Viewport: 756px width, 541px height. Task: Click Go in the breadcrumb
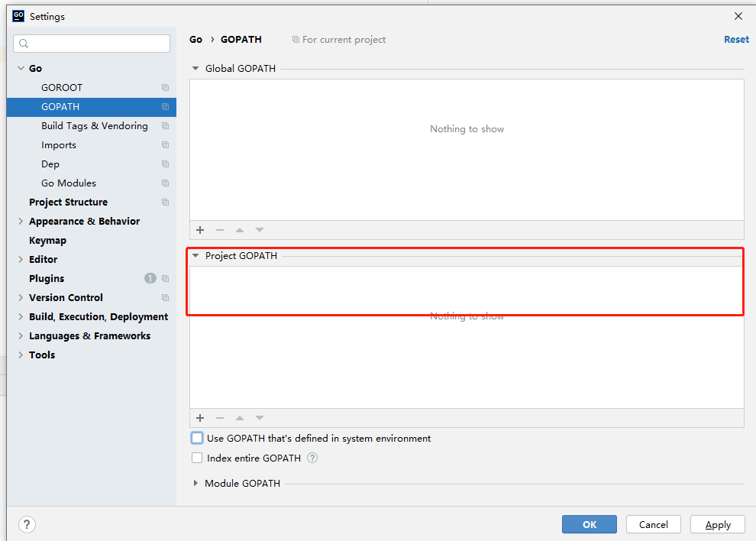click(195, 40)
